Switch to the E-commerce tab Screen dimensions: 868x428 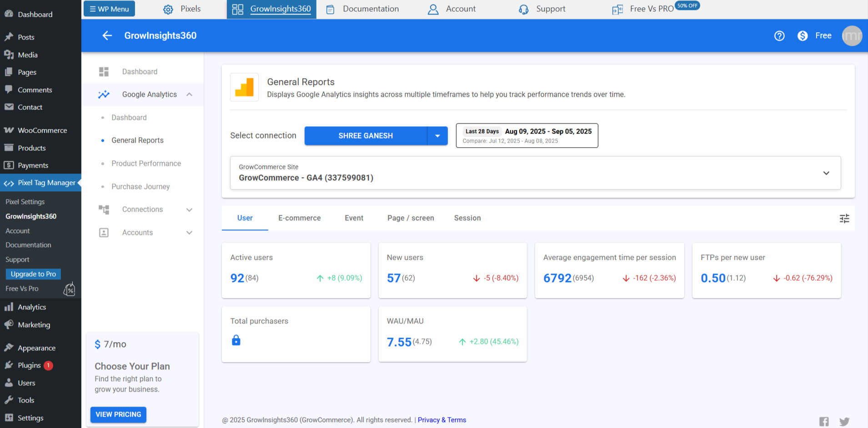pyautogui.click(x=299, y=218)
